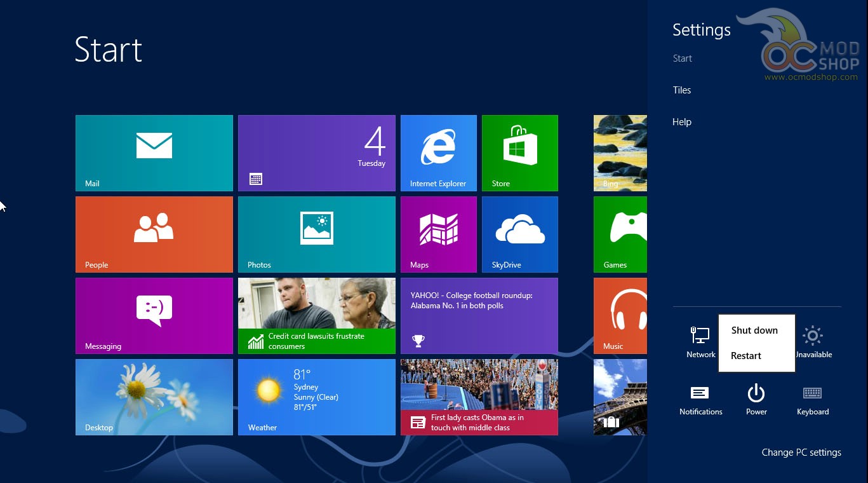Open the Weather tile for Sydney
868x483 pixels.
tap(317, 397)
